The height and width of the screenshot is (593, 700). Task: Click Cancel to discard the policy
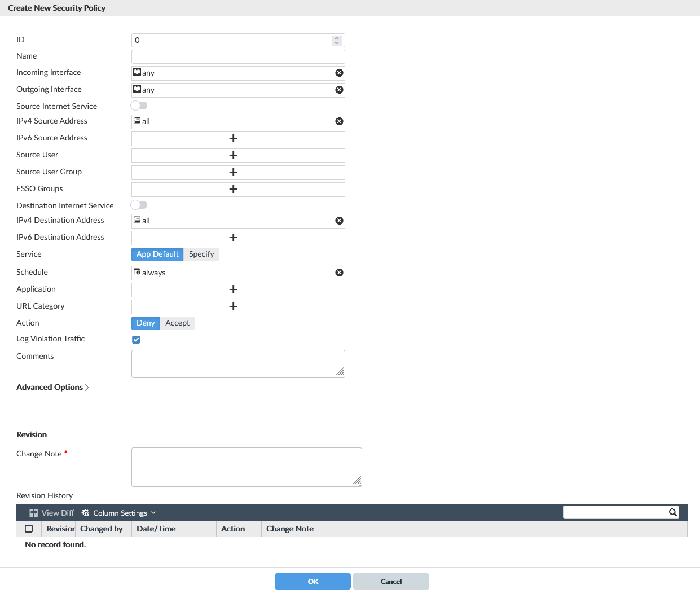[391, 581]
